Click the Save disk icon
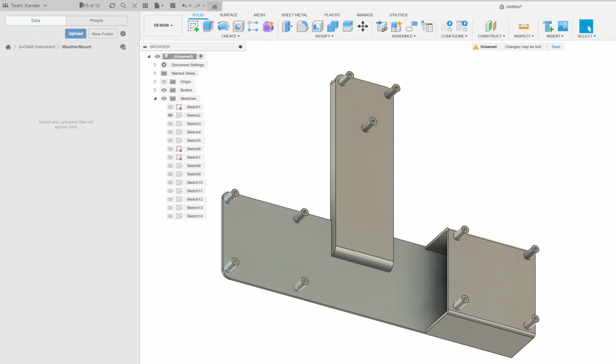Screen dimensions: 616x364 pyautogui.click(x=172, y=6)
